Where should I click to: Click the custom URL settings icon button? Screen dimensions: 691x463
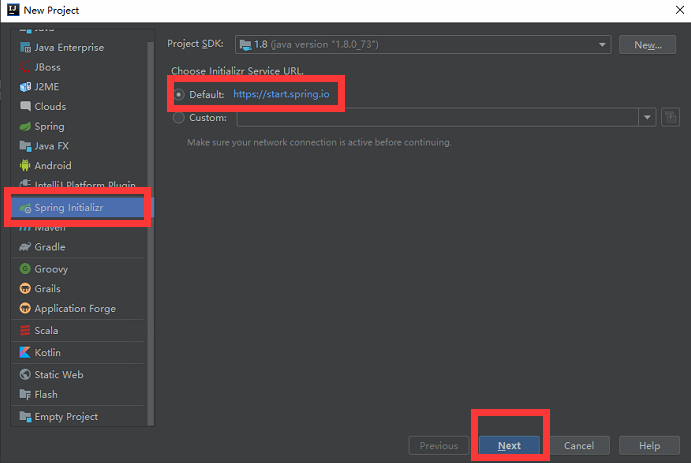(670, 118)
